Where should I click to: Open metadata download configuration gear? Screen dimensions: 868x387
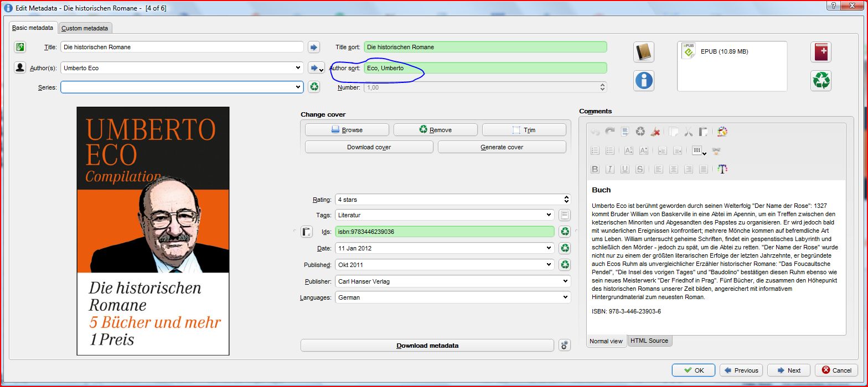tap(564, 346)
